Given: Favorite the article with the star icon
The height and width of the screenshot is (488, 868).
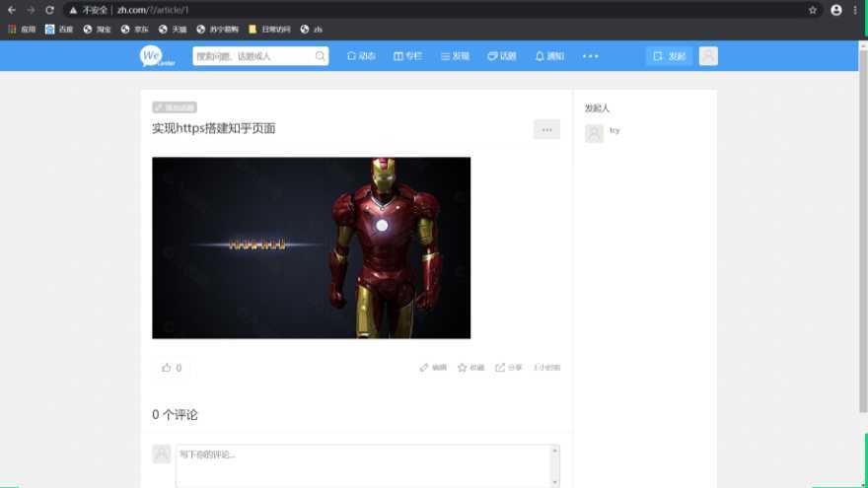Looking at the screenshot, I should click(x=470, y=368).
